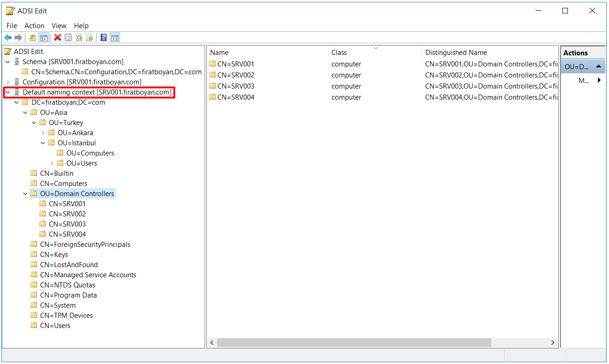Click the Default naming context server icon

point(17,92)
